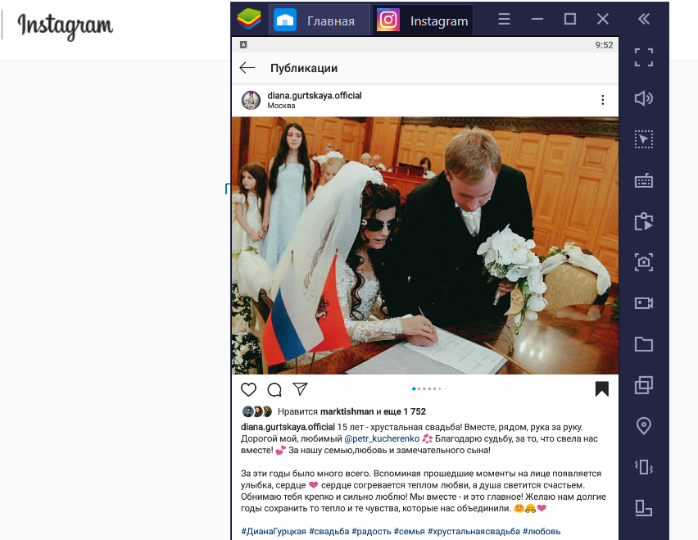Screen dimensions: 698x540
Task: Enter fullscreen mode in BlueStacks sidebar
Action: (644, 57)
